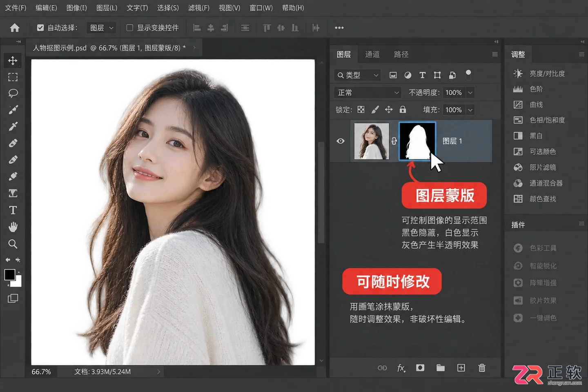Open the 正常 blend mode dropdown

(367, 93)
